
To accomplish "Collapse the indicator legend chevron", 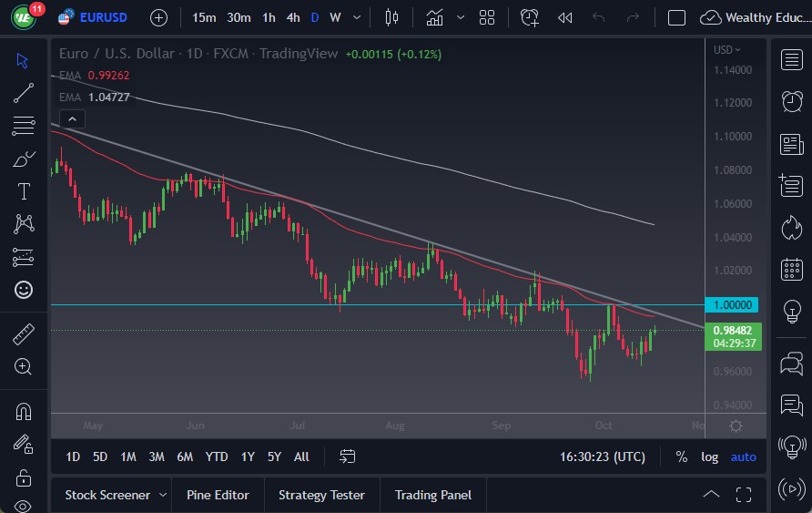I will [72, 118].
